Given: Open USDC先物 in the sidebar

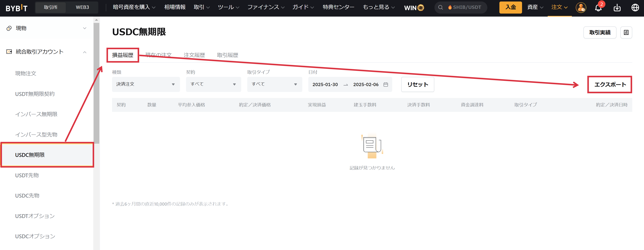Looking at the screenshot, I should pyautogui.click(x=27, y=196).
